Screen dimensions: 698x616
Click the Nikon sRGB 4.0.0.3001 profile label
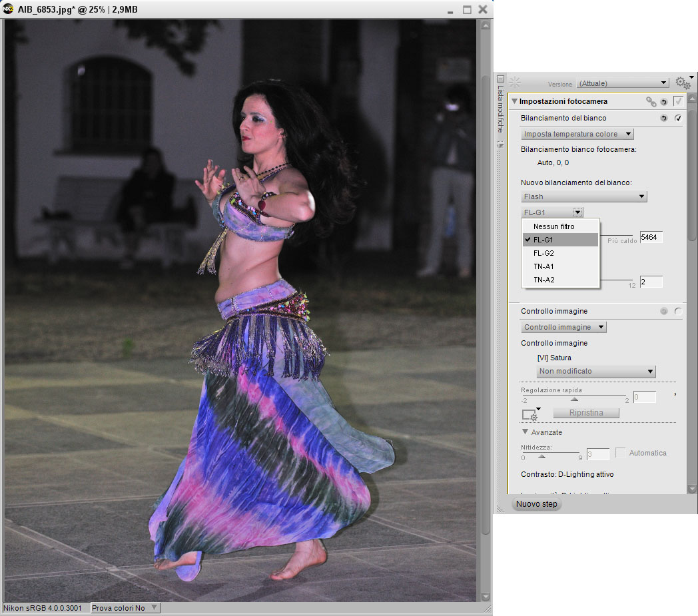pyautogui.click(x=43, y=608)
